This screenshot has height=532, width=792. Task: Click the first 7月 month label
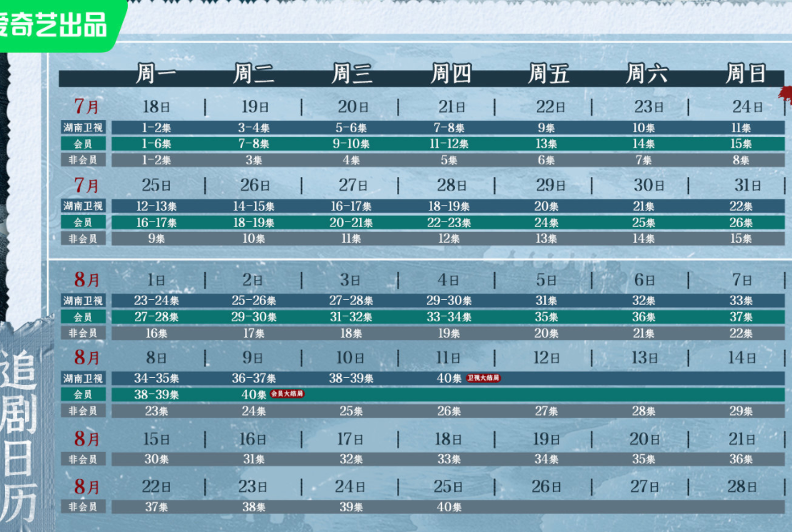pos(86,107)
